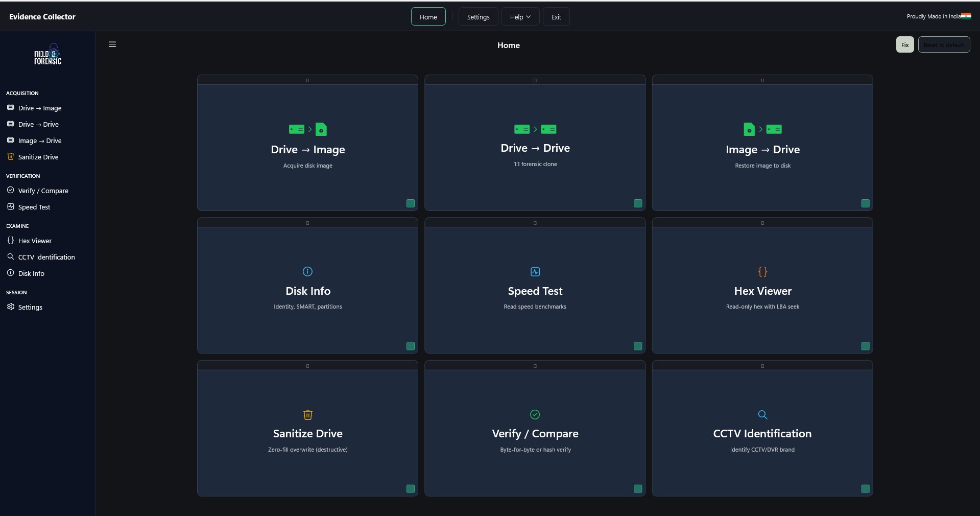
Task: Click the Reset to default button
Action: 944,44
